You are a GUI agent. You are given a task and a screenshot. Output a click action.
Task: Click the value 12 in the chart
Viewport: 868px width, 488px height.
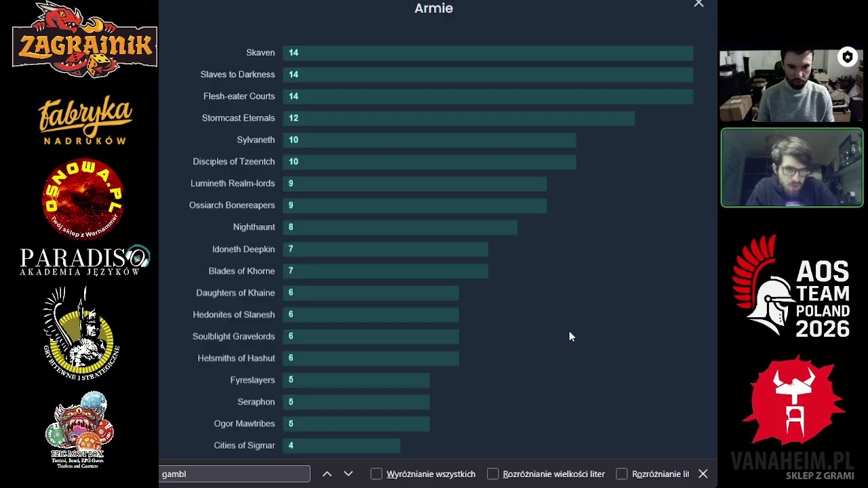[x=294, y=118]
